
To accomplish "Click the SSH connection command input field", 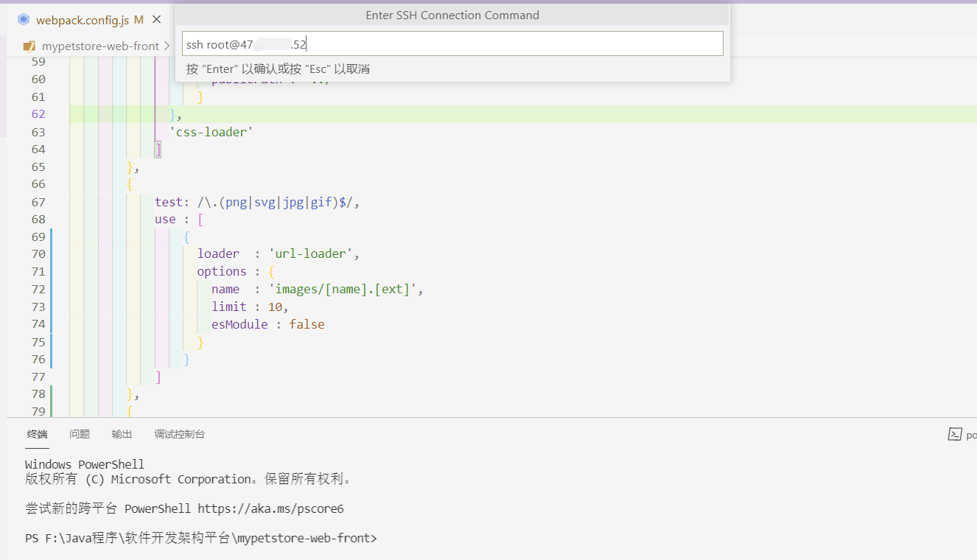I will (x=452, y=43).
